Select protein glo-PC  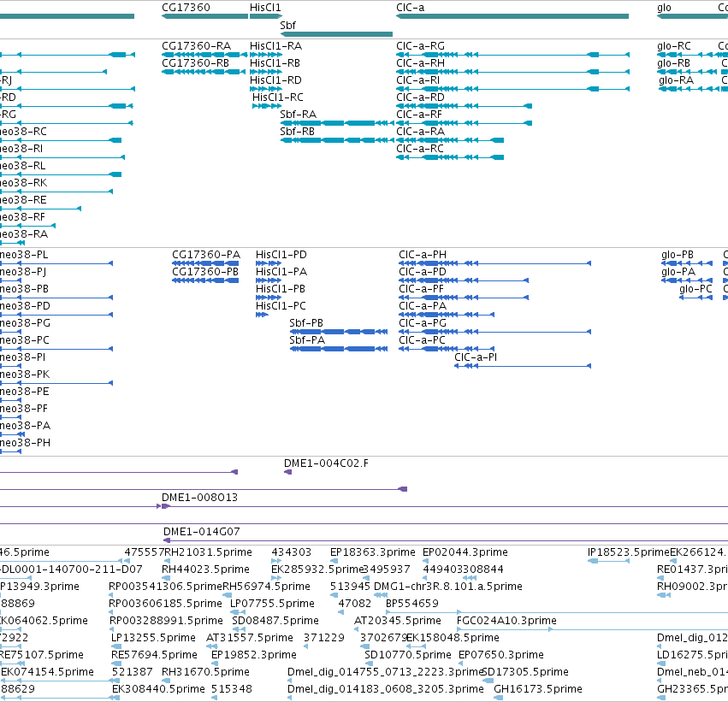(x=696, y=298)
